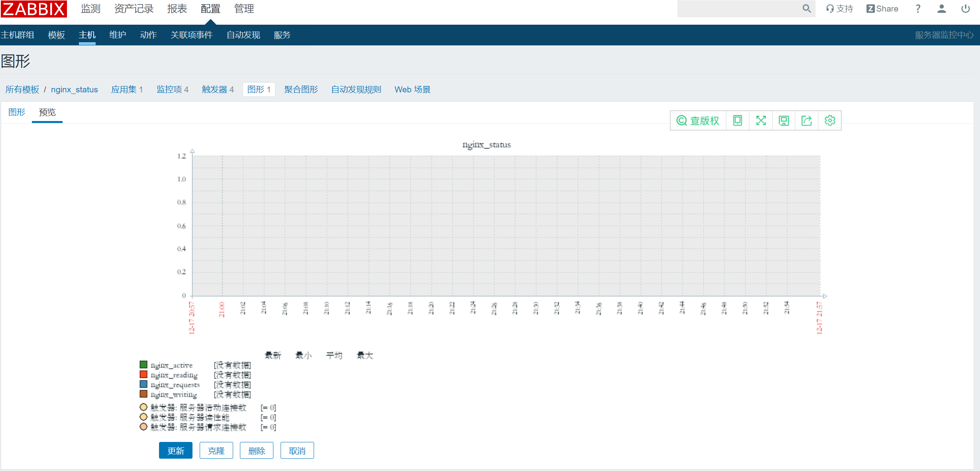Click legend text 触发器: 服务器活动连接数
This screenshot has width=980, height=471.
click(198, 407)
